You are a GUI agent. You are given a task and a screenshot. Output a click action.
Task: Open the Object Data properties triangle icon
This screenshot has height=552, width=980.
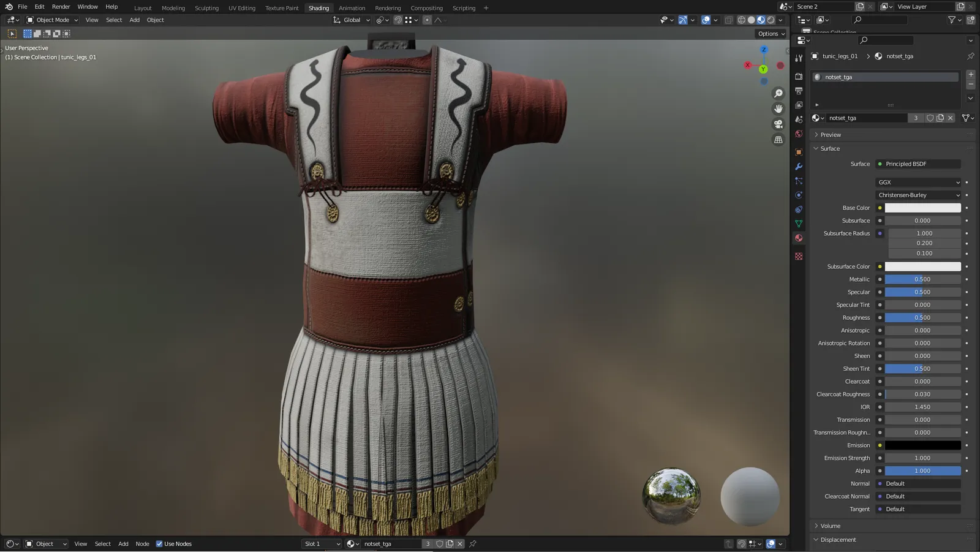(x=799, y=224)
